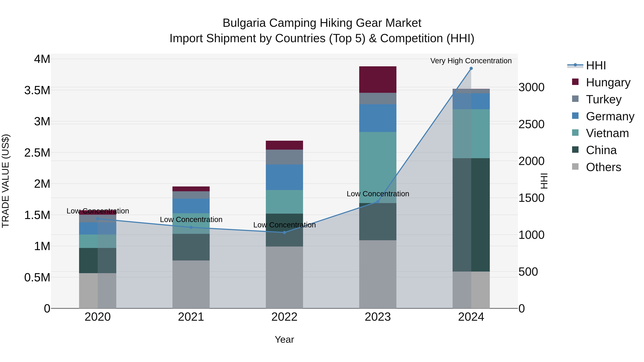Toggle the China legend entry
The height and width of the screenshot is (362, 644).
pyautogui.click(x=594, y=150)
